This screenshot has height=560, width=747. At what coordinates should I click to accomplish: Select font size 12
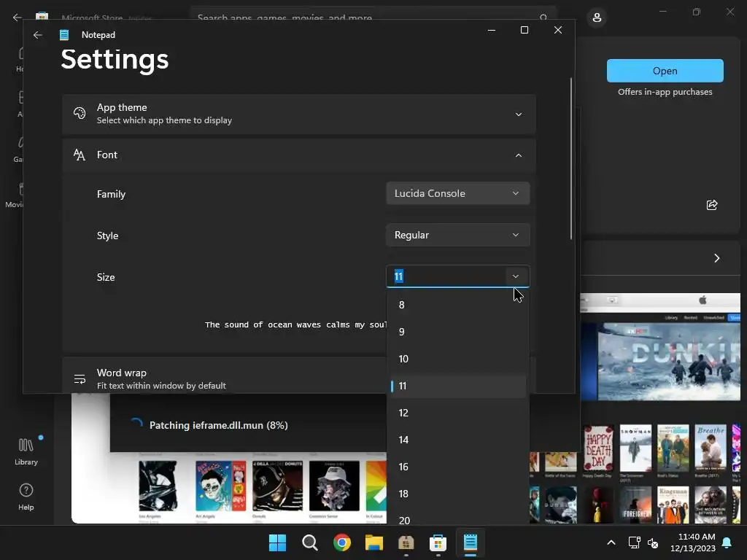pos(458,413)
